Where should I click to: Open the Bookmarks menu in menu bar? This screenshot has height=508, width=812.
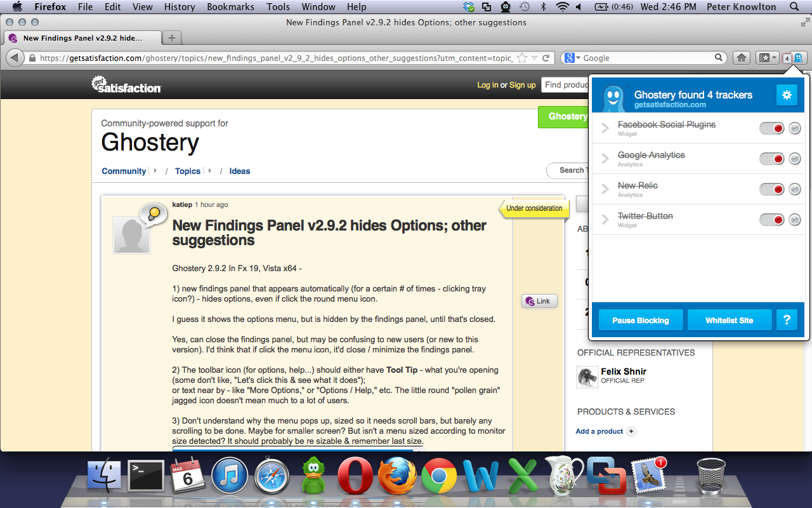[x=230, y=7]
